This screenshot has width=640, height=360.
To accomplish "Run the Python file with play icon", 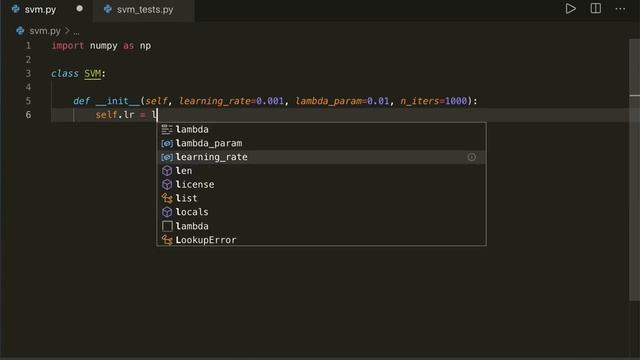I will pos(571,9).
